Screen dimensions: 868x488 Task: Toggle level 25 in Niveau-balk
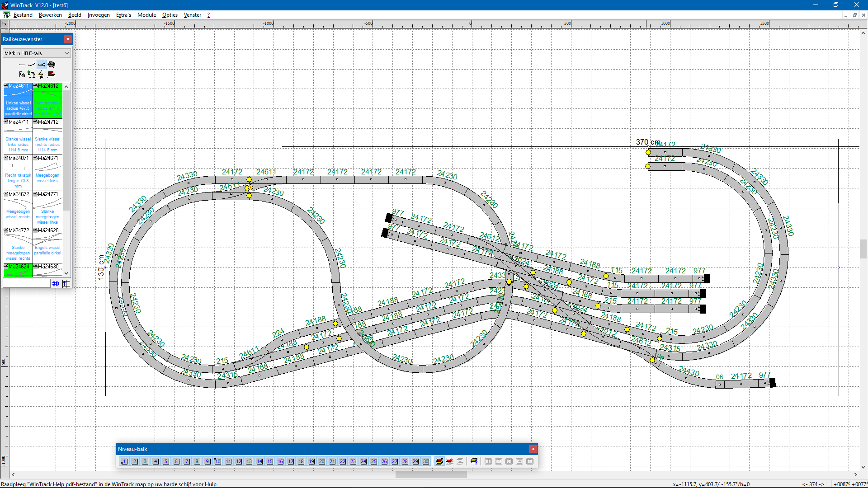pos(374,461)
